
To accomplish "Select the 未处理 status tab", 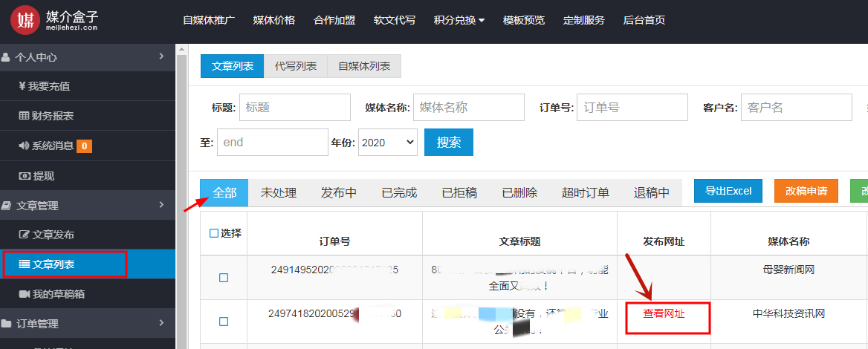I will pos(279,192).
